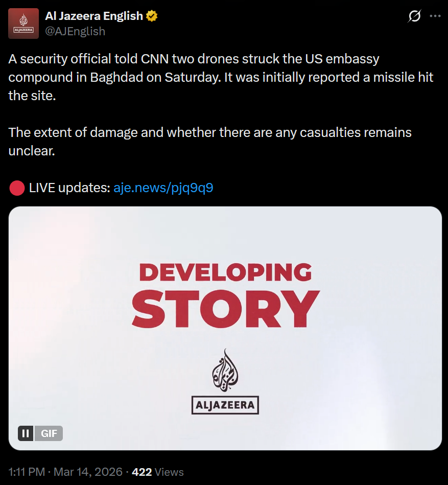Viewport: 448px width, 485px height.
Task: Open the aje.news/pjq9q9 link
Action: [x=163, y=188]
